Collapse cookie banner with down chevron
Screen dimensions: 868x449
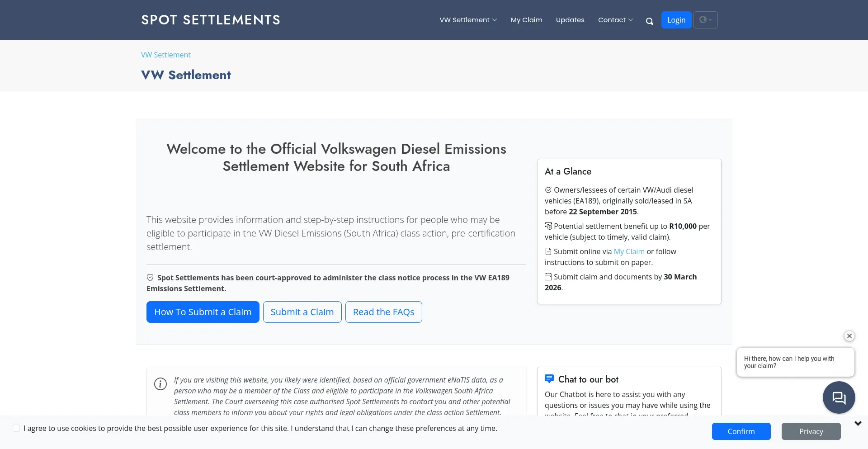pyautogui.click(x=858, y=423)
